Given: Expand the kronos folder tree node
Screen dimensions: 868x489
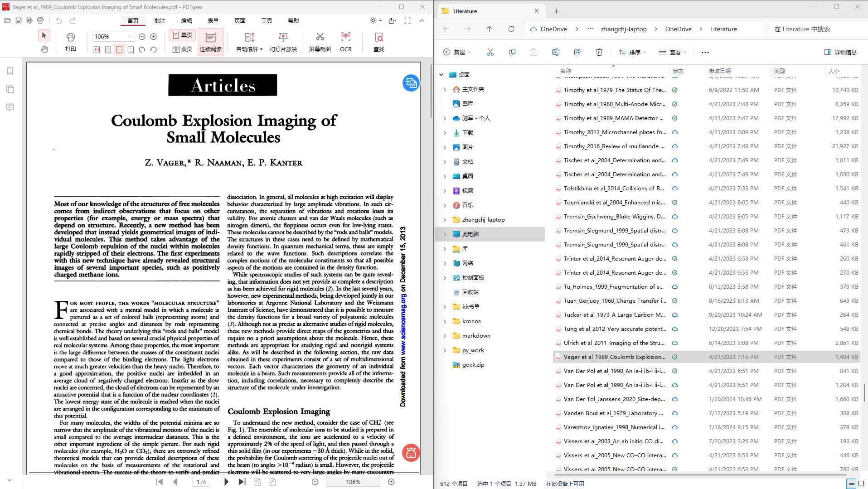Looking at the screenshot, I should 445,321.
